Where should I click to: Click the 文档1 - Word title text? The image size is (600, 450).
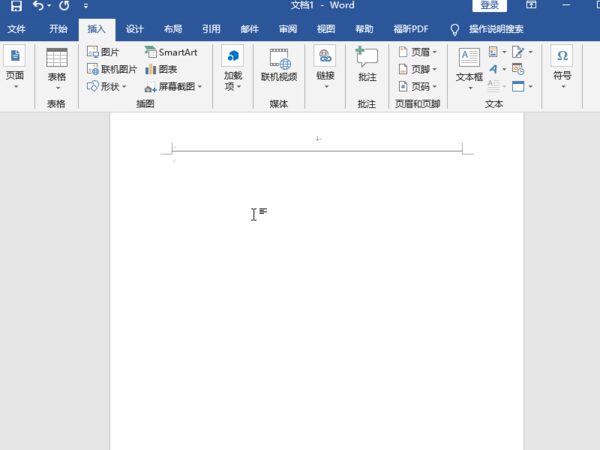click(323, 5)
